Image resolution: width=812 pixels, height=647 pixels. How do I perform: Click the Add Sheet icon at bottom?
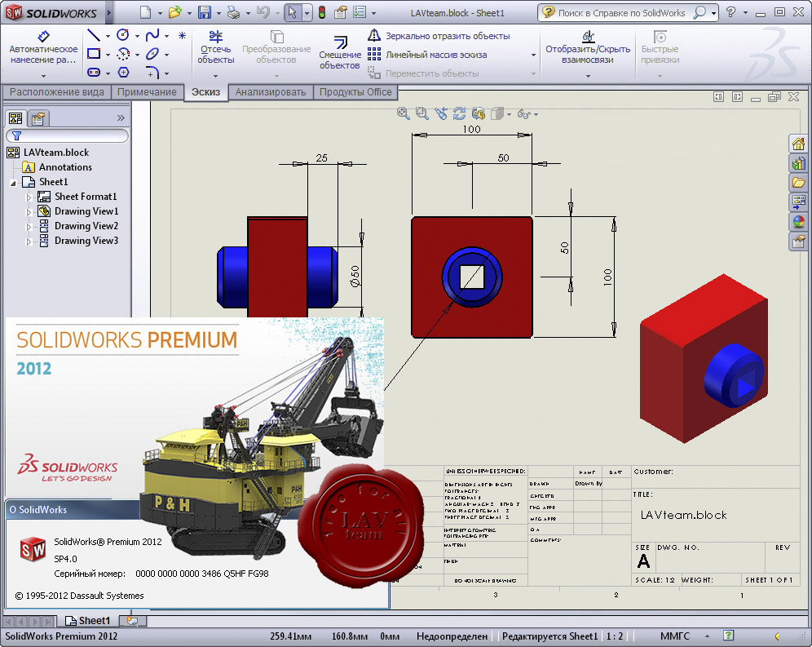pos(132,621)
